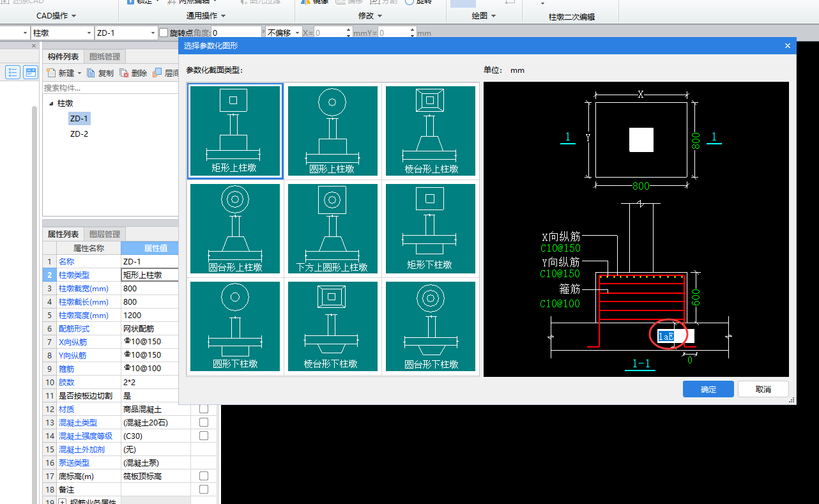Pick the 棱台形上柱墩 section icon
Image resolution: width=819 pixels, height=504 pixels.
tap(430, 131)
